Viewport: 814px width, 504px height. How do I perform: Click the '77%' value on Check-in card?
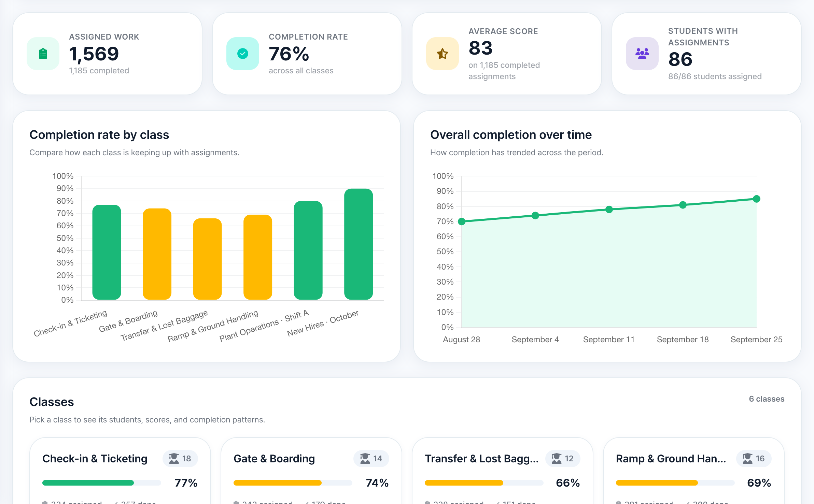pos(186,483)
